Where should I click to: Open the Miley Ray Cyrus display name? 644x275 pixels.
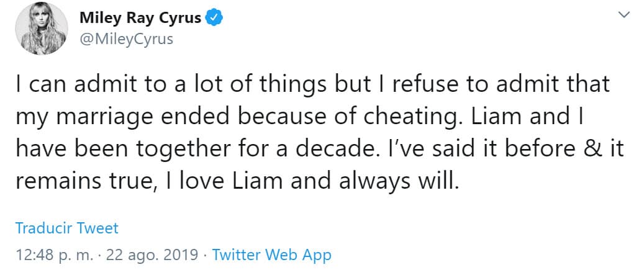(140, 19)
